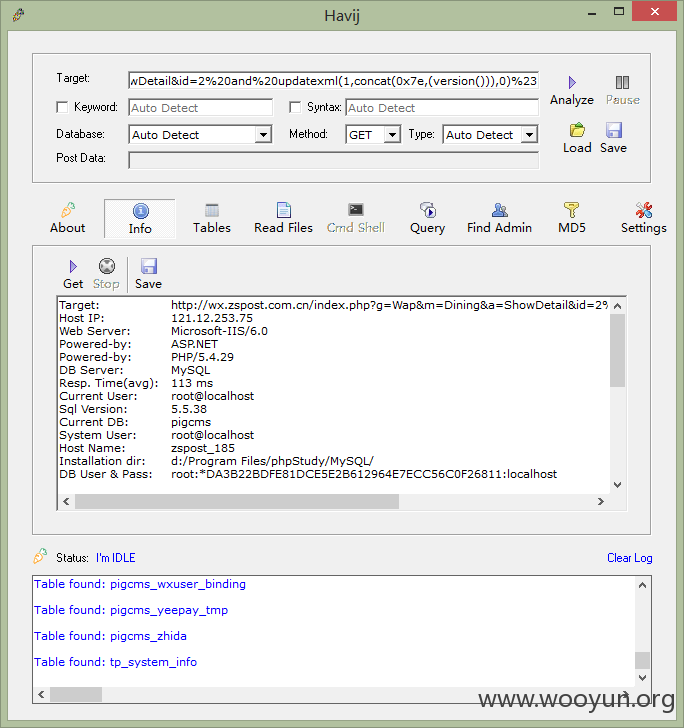Screen dimensions: 684x728
Task: Close the Havij window
Action: tap(654, 12)
